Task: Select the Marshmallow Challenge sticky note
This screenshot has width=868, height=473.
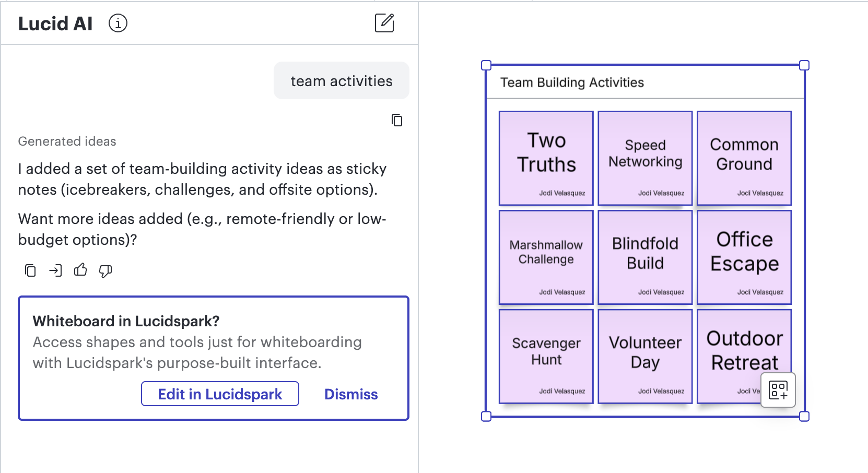Action: coord(546,257)
